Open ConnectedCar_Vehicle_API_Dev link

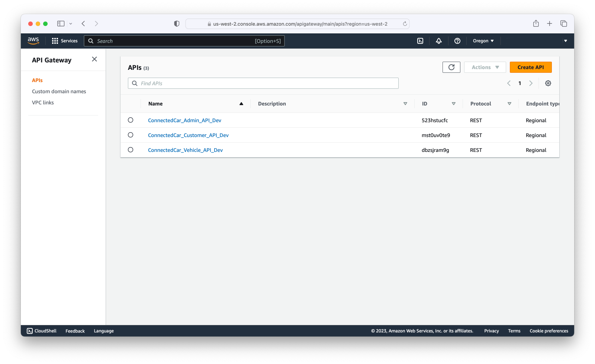tap(185, 150)
